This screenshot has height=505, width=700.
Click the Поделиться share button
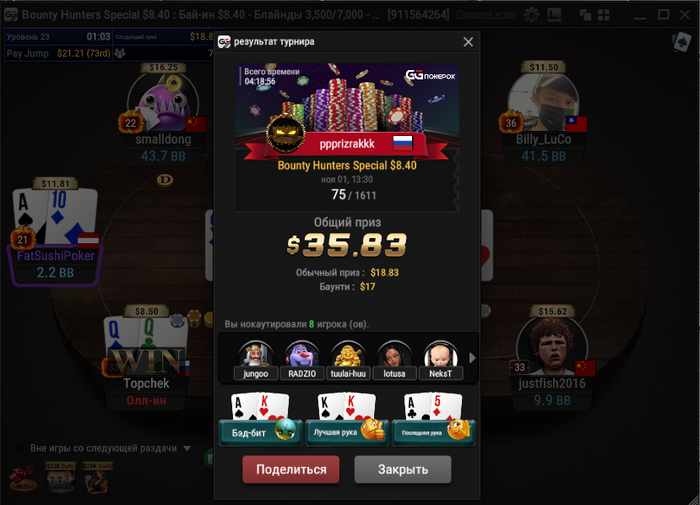(291, 469)
